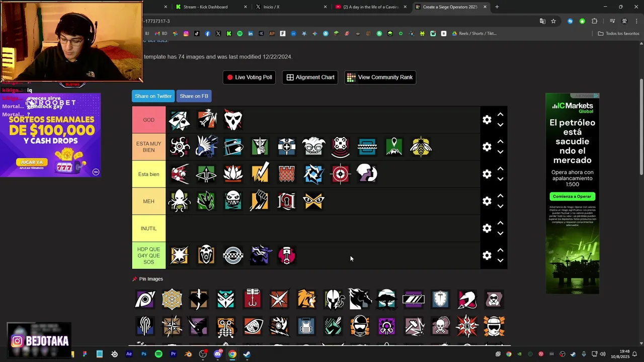The width and height of the screenshot is (644, 362).
Task: Select the gold spider web operator icon
Action: click(x=172, y=300)
